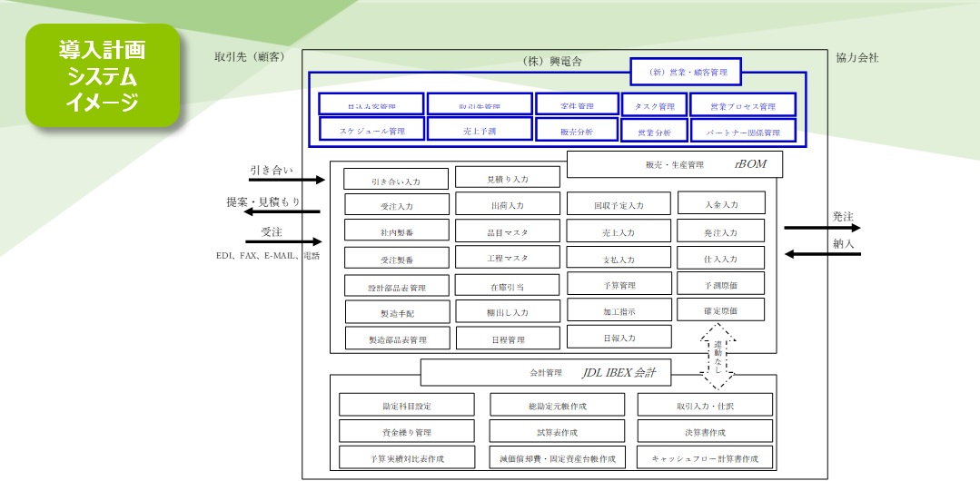Click the 確定原価 box

coord(721,310)
